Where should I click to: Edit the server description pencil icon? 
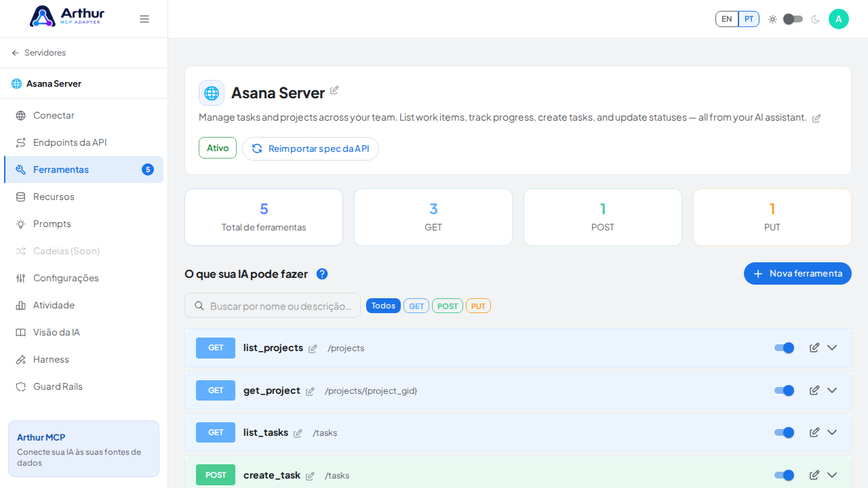[x=816, y=118]
